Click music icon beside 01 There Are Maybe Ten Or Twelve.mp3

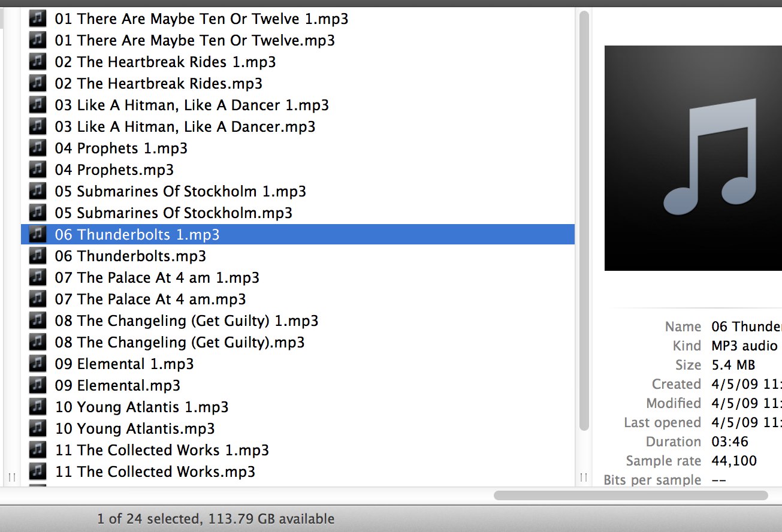tap(37, 40)
